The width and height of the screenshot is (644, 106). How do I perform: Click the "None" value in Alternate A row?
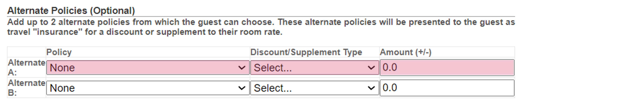(62, 68)
